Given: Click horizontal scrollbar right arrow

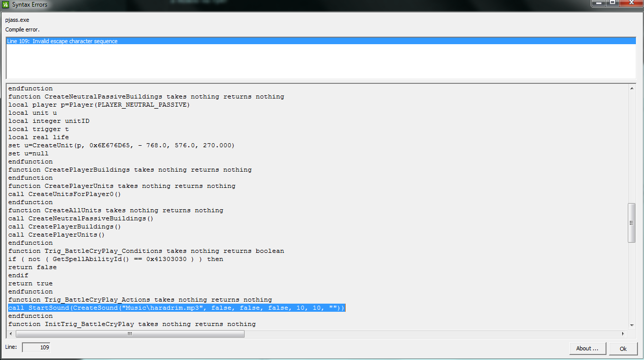Looking at the screenshot, I should point(623,334).
